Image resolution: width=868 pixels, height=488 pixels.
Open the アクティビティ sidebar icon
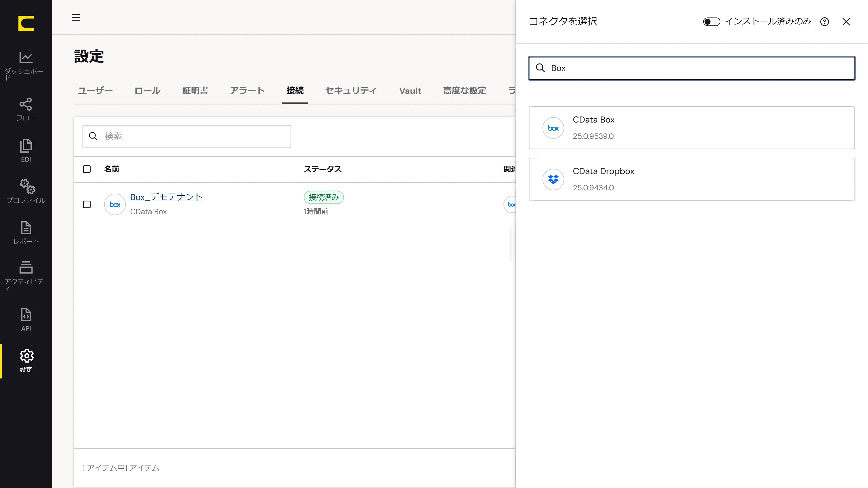click(26, 267)
